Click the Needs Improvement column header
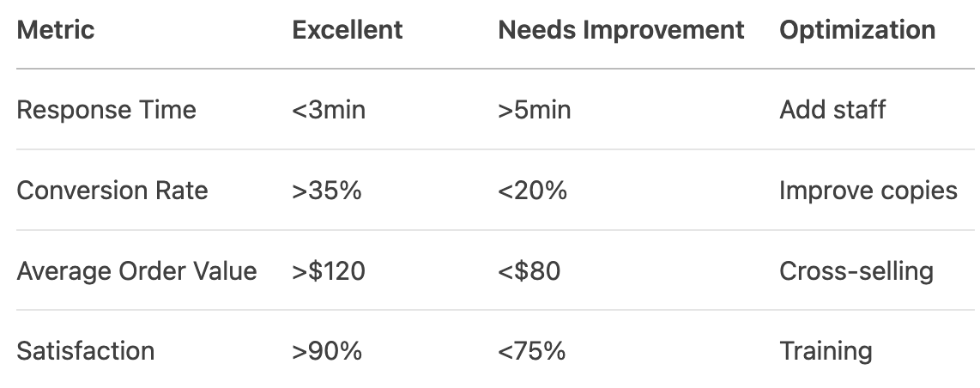The height and width of the screenshot is (388, 980). pos(620,30)
